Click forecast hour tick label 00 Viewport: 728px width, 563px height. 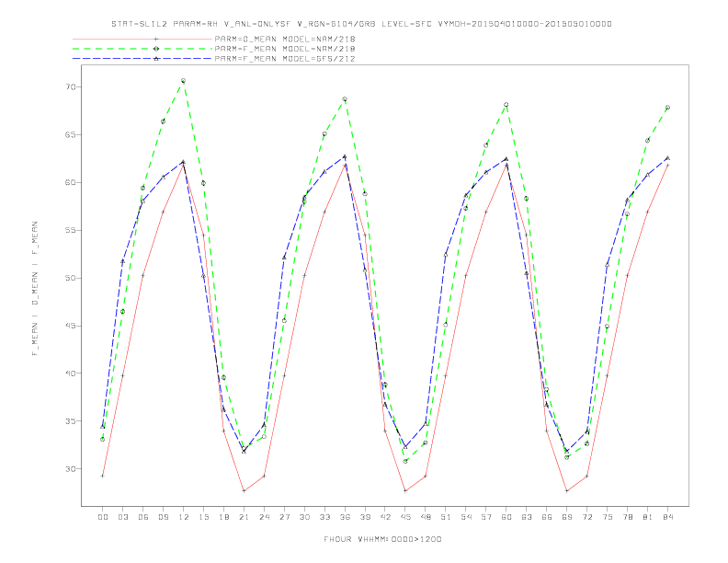pos(103,517)
